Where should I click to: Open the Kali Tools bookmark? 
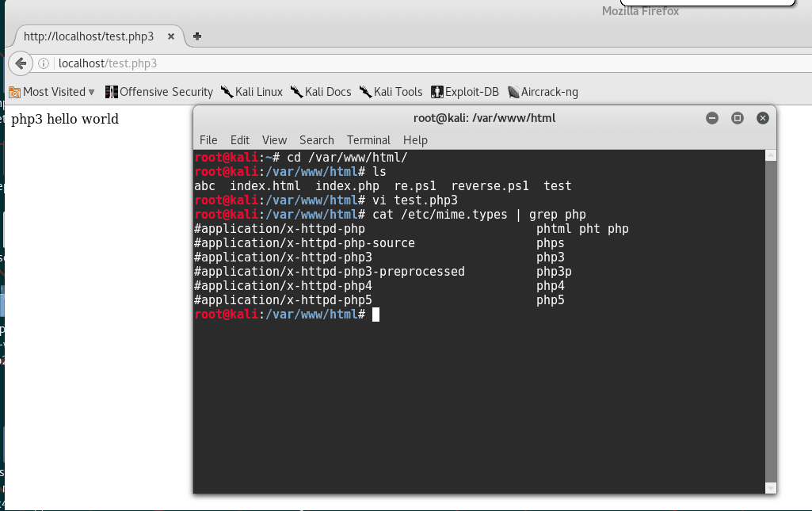point(391,92)
